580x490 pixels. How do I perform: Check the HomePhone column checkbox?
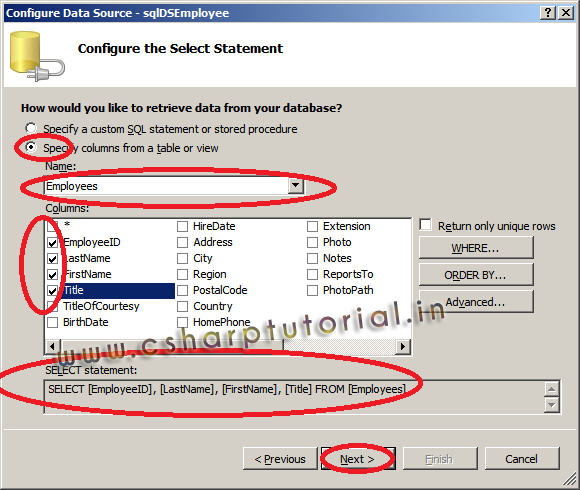(182, 322)
